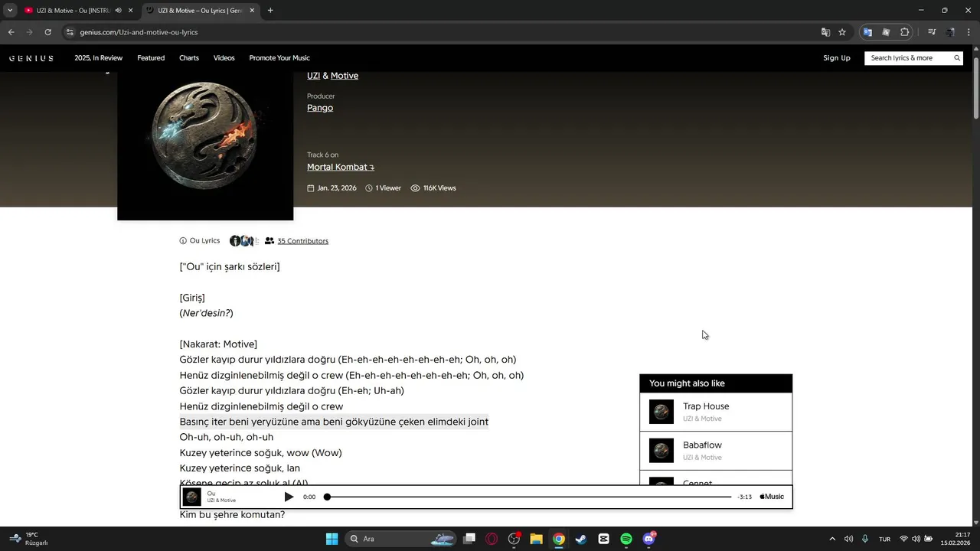980x551 pixels.
Task: Switch to the UZI & Motive YouTube tab
Action: pyautogui.click(x=73, y=11)
